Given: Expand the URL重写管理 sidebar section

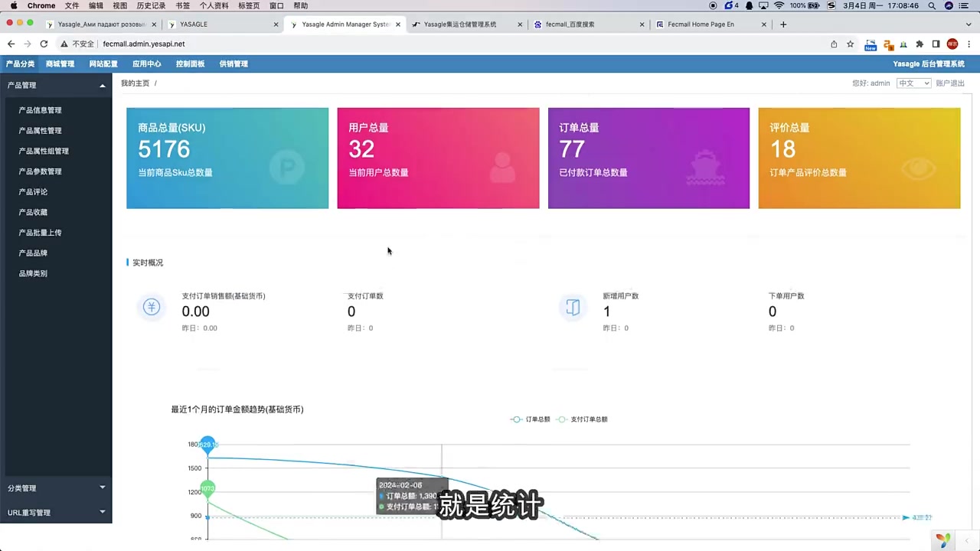Looking at the screenshot, I should point(56,512).
